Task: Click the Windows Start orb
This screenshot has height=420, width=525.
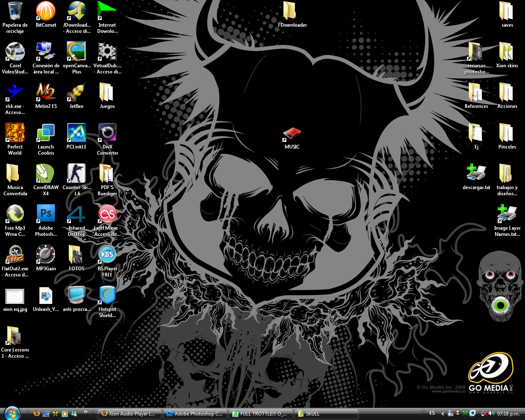Action: pos(11,413)
